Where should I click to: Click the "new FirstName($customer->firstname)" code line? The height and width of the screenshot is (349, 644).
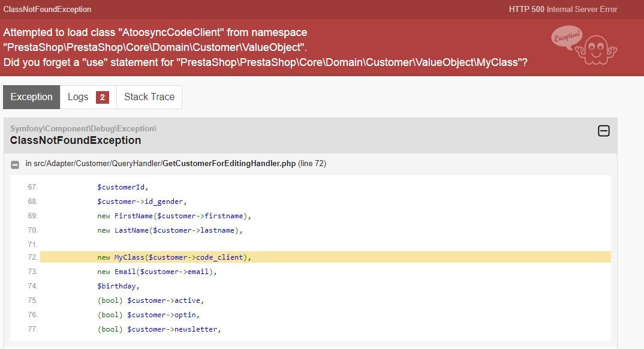click(x=174, y=216)
